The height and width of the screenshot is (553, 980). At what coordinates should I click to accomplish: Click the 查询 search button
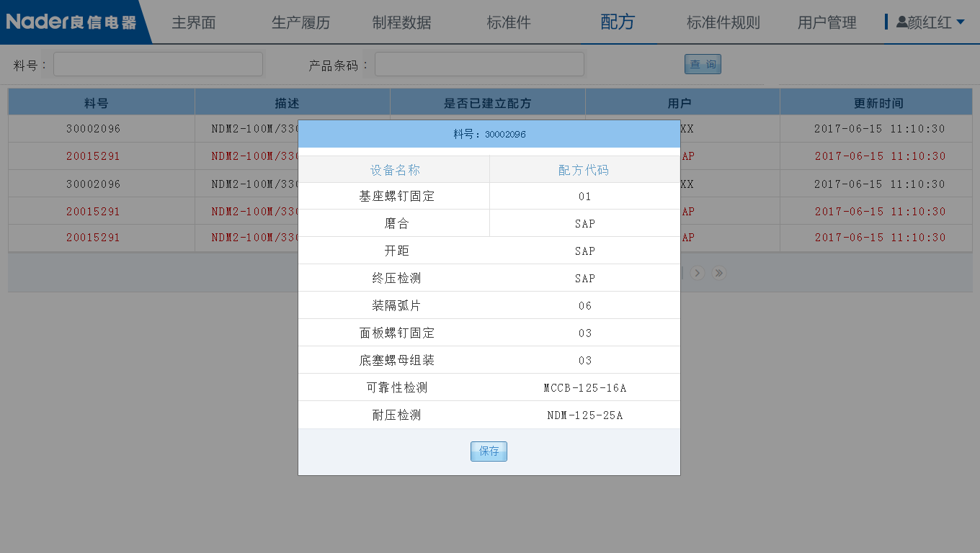(x=702, y=63)
